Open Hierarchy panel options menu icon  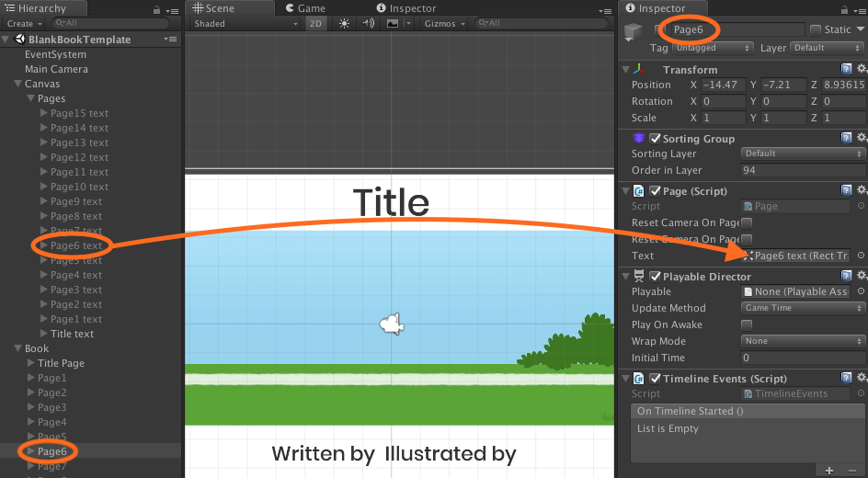173,10
